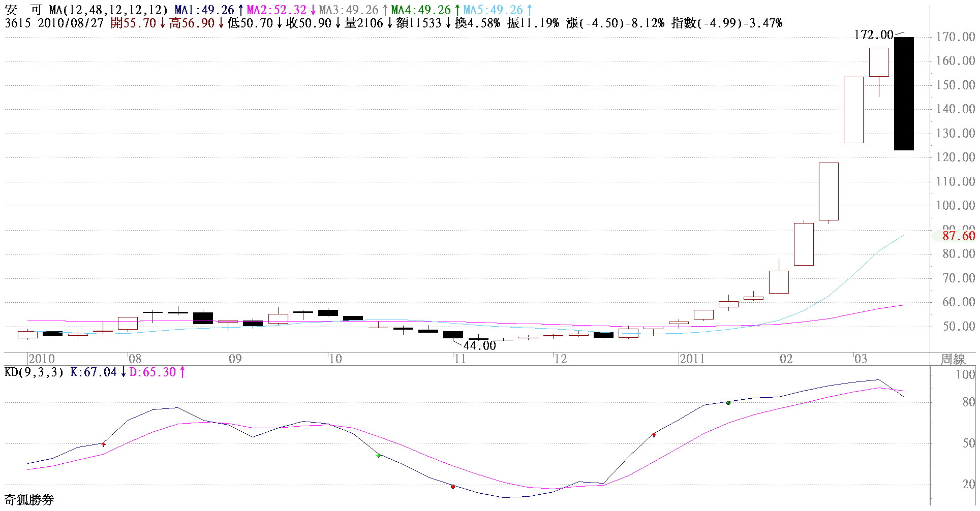Click the 2011 marker on the time axis
Viewport: 980px width, 511px height.
click(x=692, y=359)
